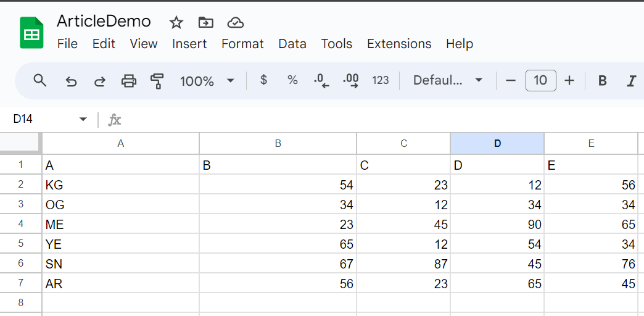The width and height of the screenshot is (644, 316).
Task: Select column B header
Action: pyautogui.click(x=278, y=143)
